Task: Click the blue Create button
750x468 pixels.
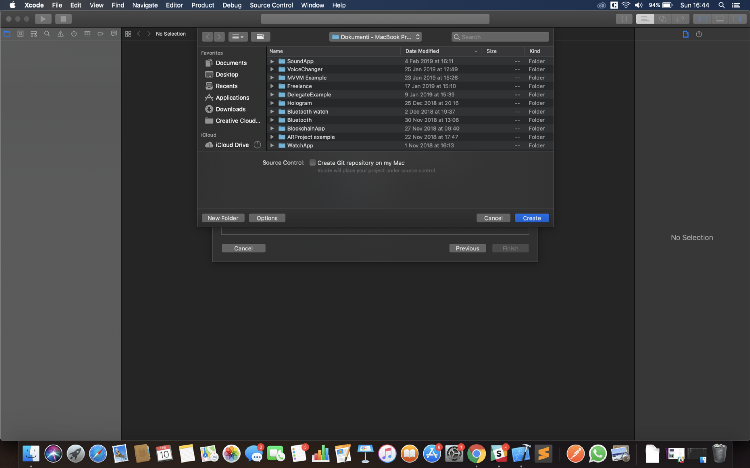Action: click(532, 218)
